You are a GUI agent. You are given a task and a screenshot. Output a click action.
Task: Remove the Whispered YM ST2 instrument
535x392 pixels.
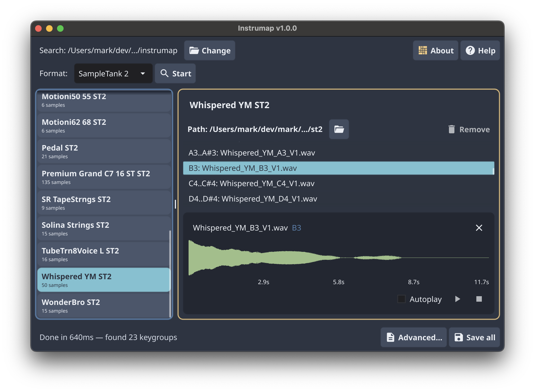click(x=469, y=129)
